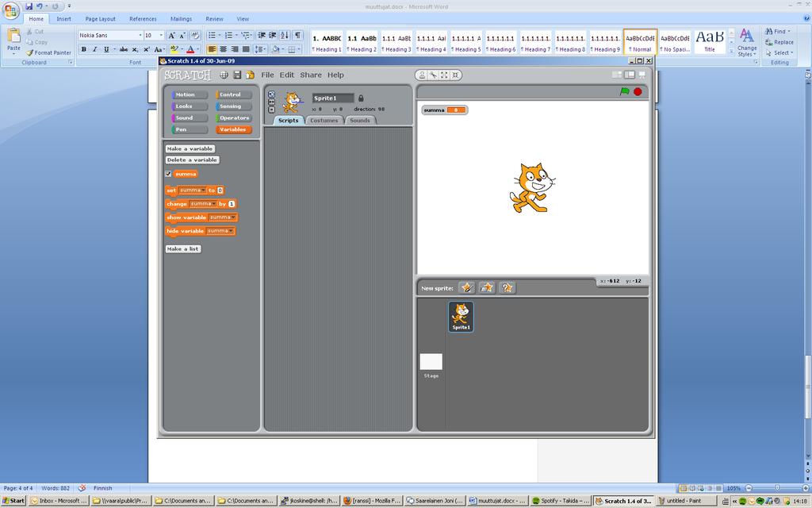Switch to untitled - Paint in taskbar
The height and width of the screenshot is (508, 812).
[685, 501]
